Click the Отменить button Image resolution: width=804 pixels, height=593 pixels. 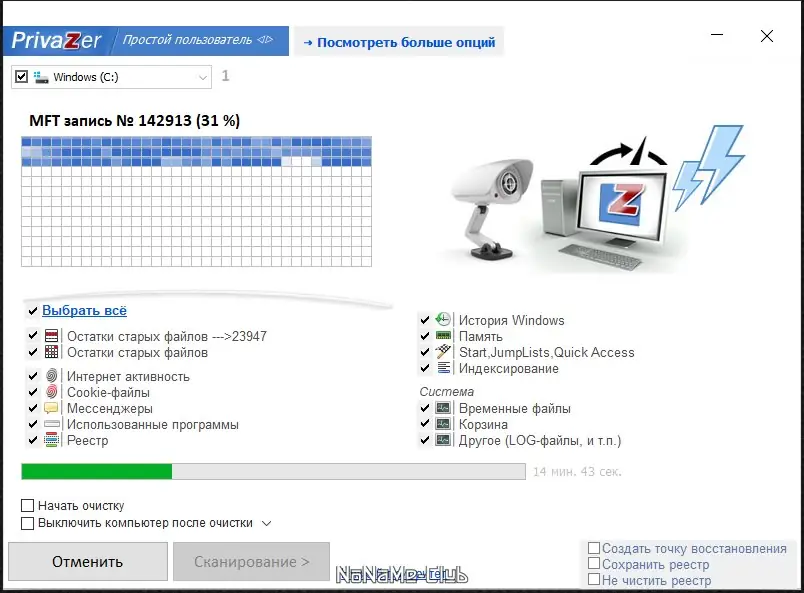coord(88,562)
